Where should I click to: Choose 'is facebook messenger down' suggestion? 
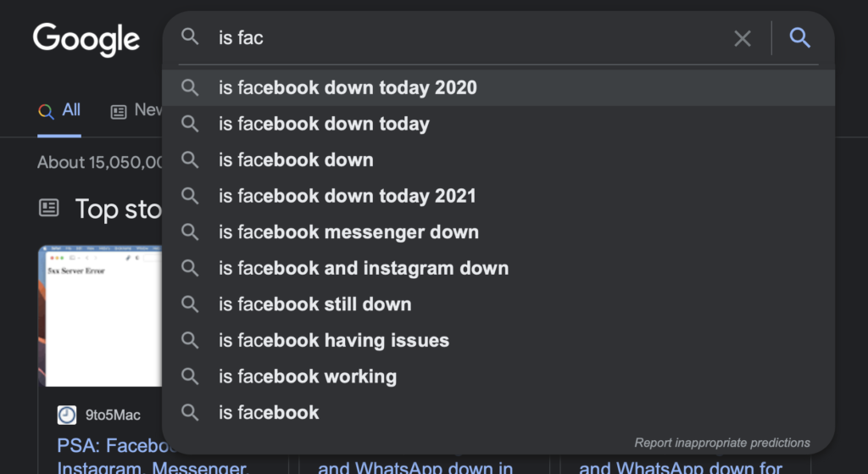click(348, 232)
